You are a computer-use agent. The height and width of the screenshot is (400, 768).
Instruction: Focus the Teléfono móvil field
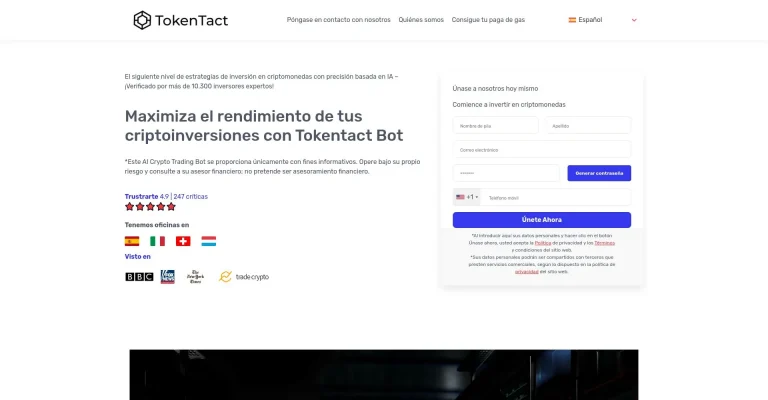click(x=556, y=197)
